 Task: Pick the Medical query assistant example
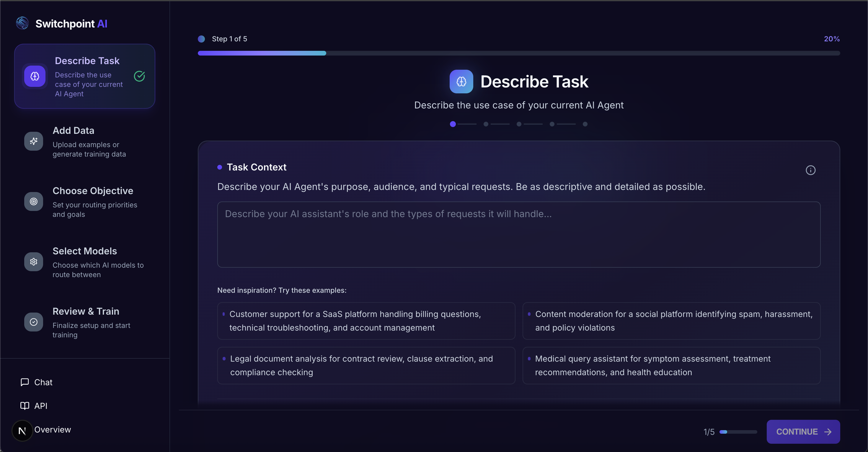[x=671, y=365]
